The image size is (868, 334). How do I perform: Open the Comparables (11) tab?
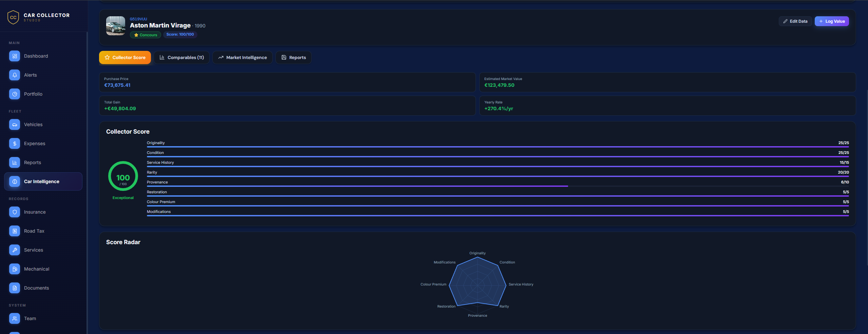[181, 57]
